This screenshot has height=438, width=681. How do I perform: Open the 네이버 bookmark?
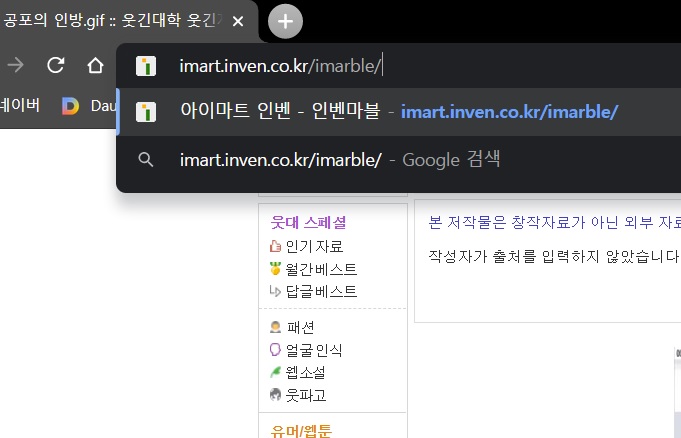(x=20, y=105)
